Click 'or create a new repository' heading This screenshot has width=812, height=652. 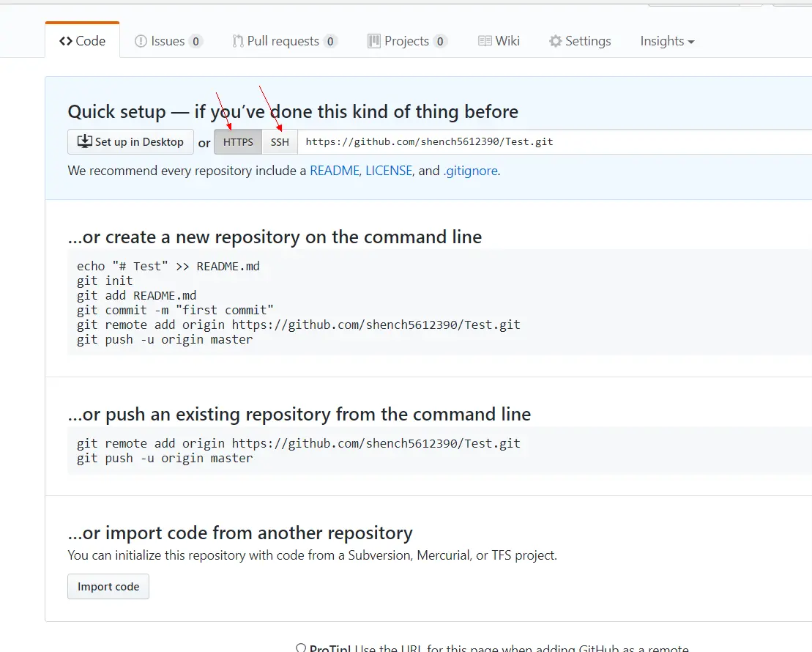275,237
